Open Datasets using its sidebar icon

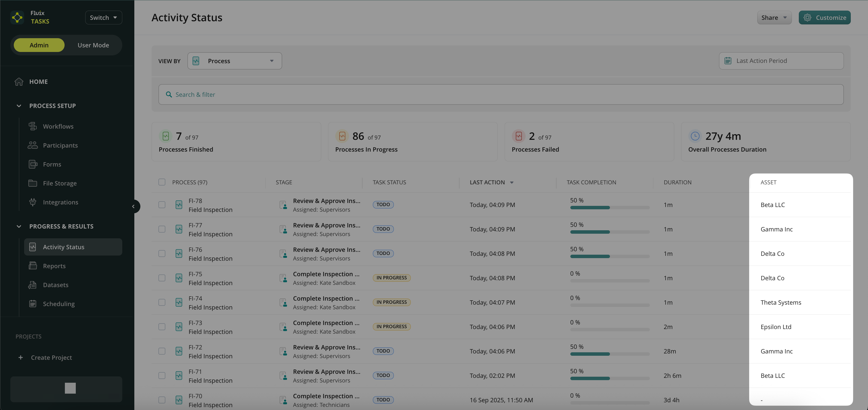point(33,285)
